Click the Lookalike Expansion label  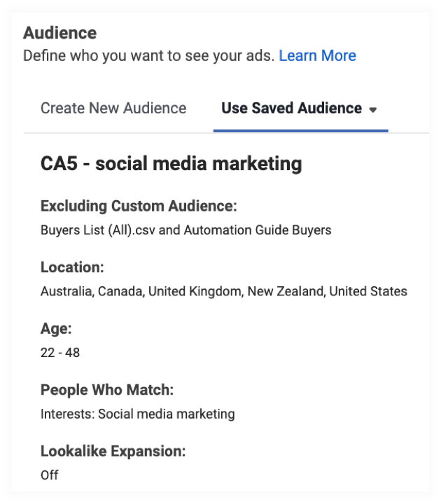click(113, 451)
